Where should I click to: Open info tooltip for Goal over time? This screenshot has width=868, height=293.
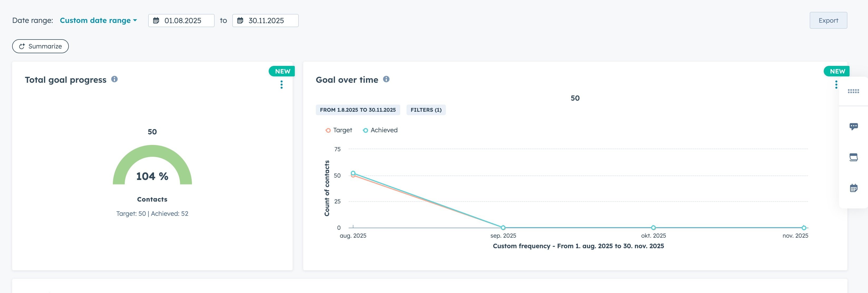pos(386,79)
